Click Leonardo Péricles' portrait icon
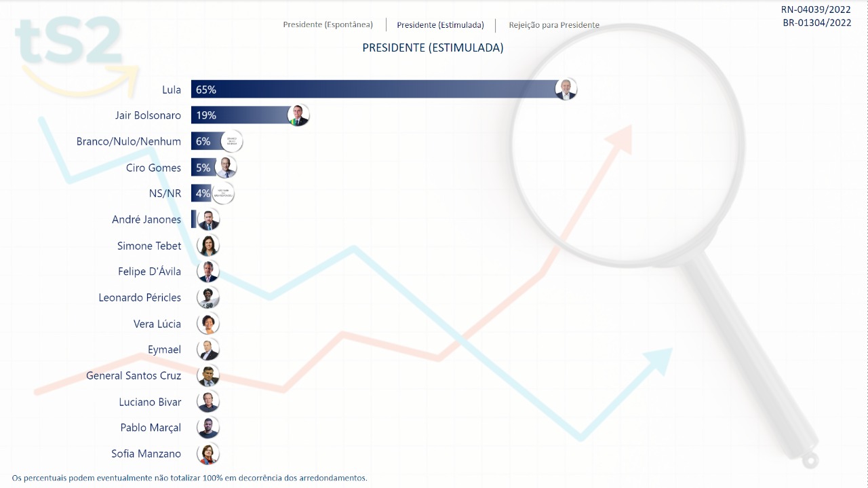Viewport: 868px width, 488px height. [x=208, y=297]
